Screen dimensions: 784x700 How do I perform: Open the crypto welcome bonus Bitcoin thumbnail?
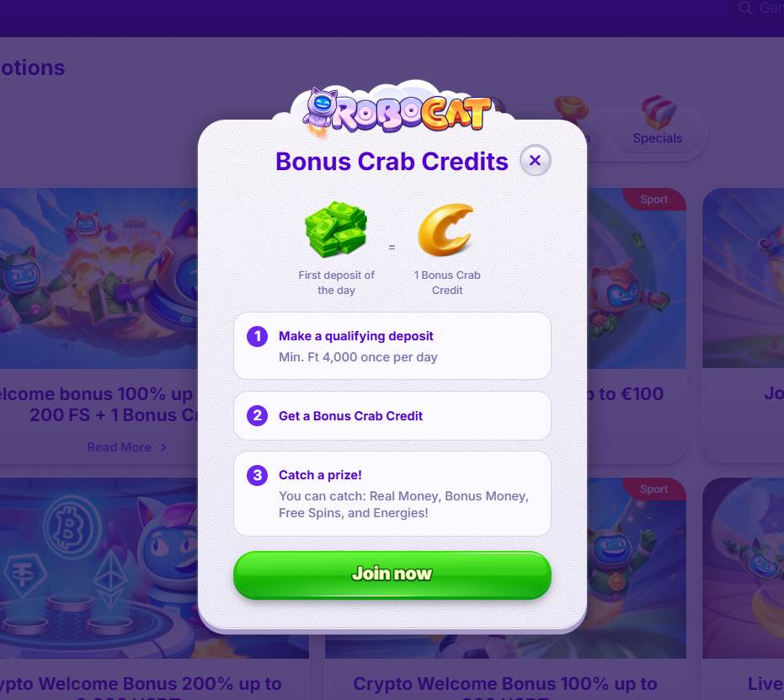click(99, 568)
